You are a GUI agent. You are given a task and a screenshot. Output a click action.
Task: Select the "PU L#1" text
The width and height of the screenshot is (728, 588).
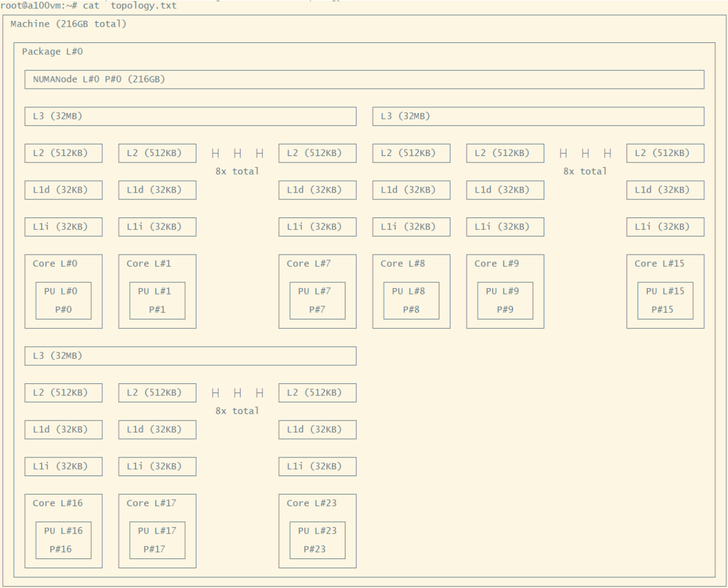[155, 291]
